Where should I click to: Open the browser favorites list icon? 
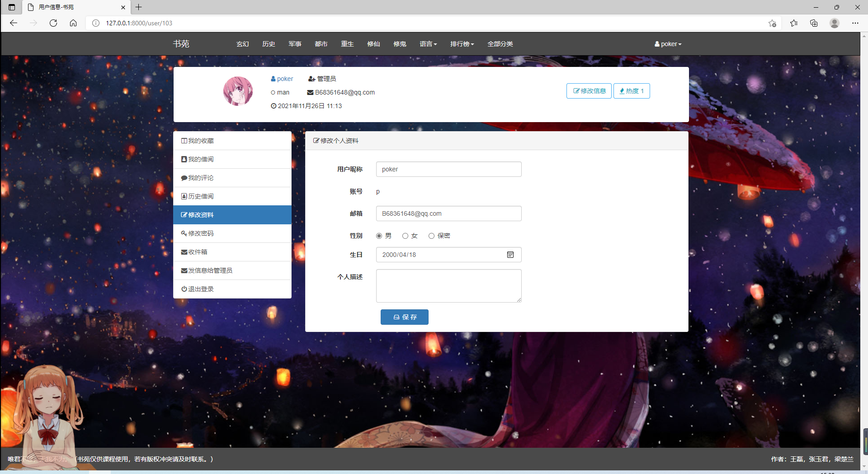(x=794, y=23)
